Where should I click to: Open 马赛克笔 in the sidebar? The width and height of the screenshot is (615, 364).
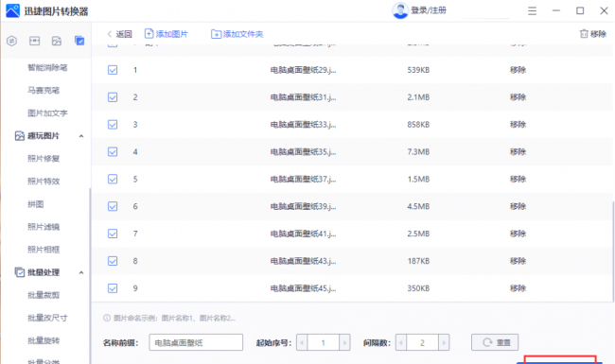(x=44, y=91)
